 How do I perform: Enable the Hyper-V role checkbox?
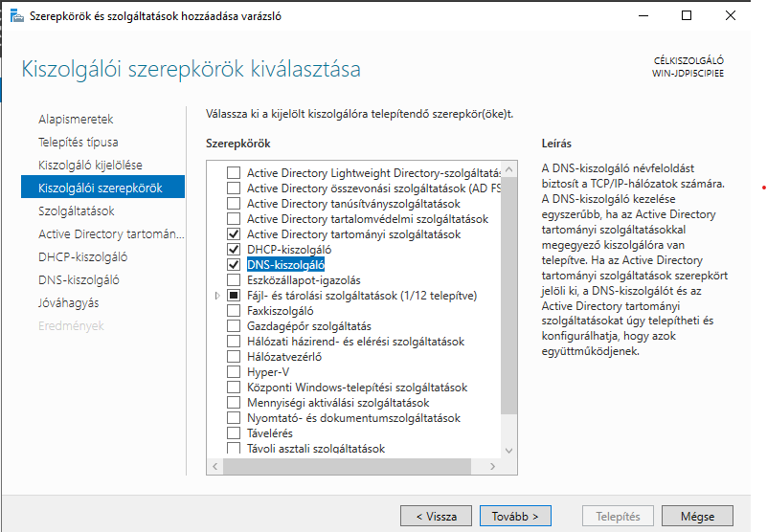pos(233,372)
